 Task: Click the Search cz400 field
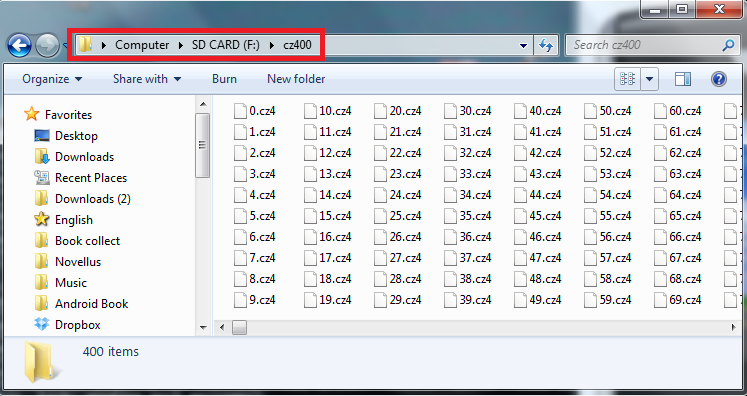645,45
